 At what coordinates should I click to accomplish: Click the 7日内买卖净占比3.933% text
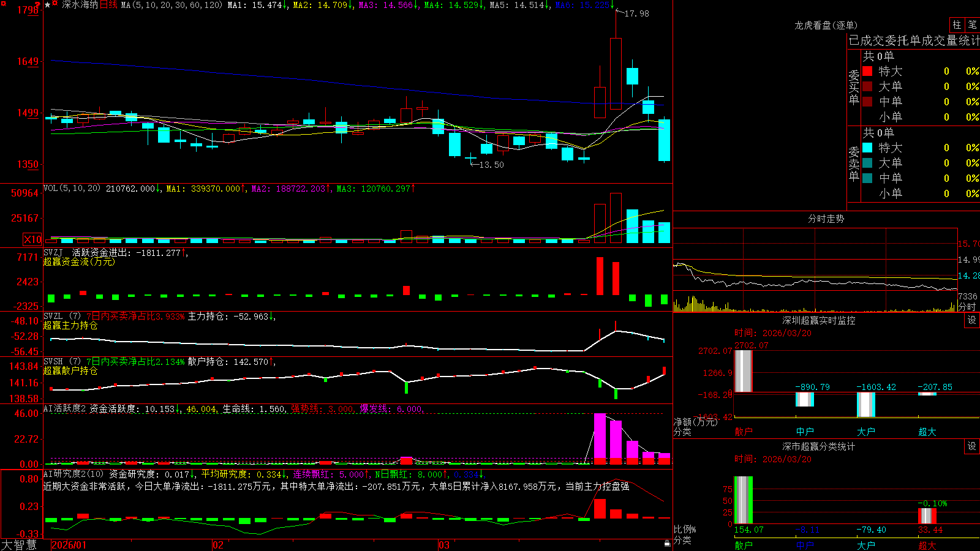pos(135,317)
